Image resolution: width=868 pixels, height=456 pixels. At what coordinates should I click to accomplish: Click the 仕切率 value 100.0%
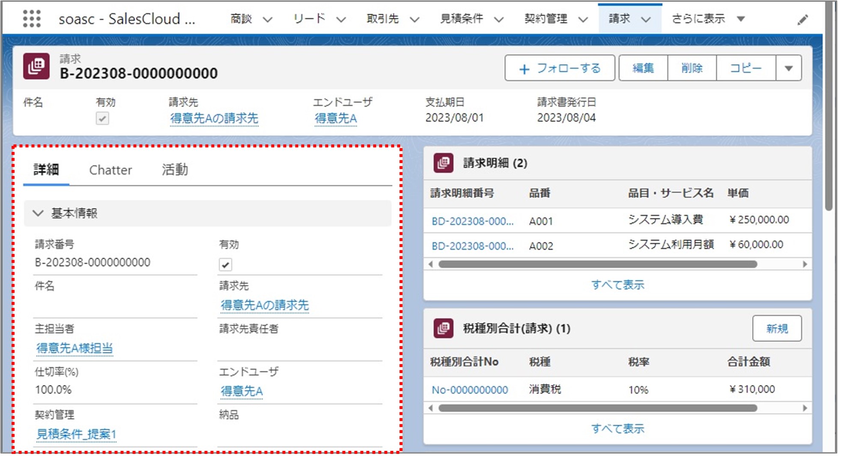(x=53, y=390)
